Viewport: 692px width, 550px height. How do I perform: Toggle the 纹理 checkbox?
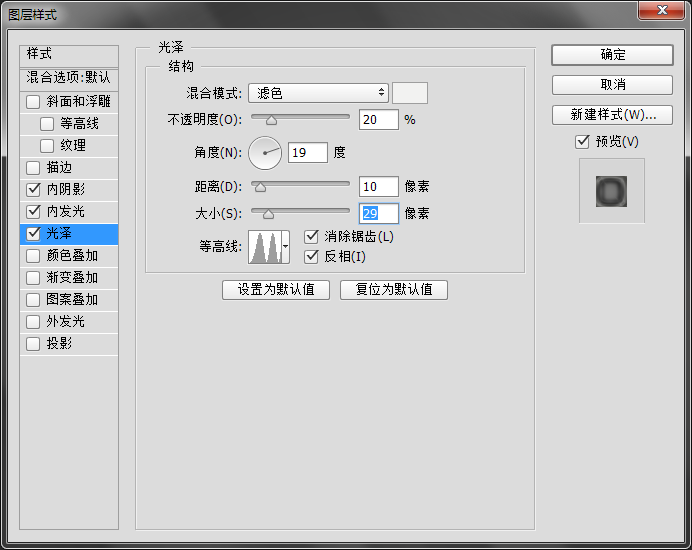pyautogui.click(x=47, y=146)
